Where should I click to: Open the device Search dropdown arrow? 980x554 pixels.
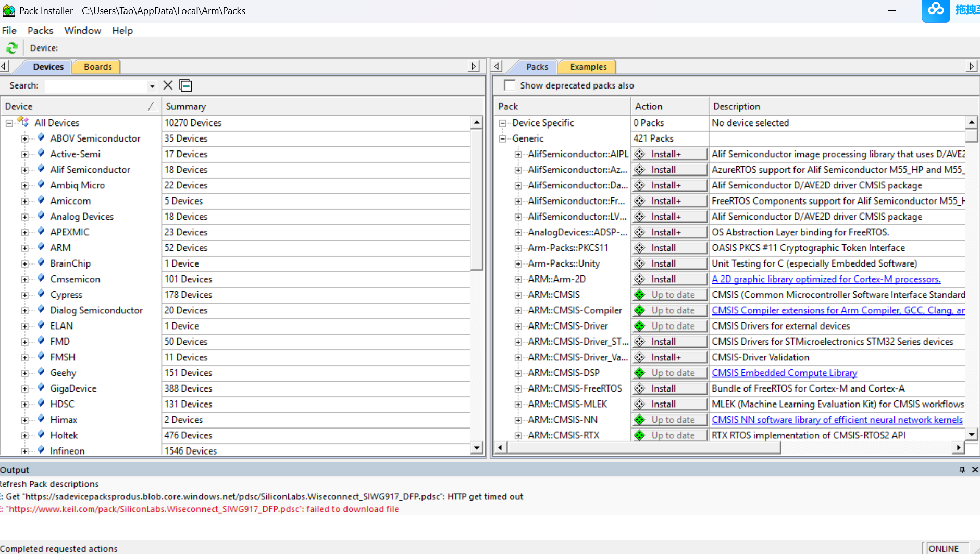pos(152,86)
